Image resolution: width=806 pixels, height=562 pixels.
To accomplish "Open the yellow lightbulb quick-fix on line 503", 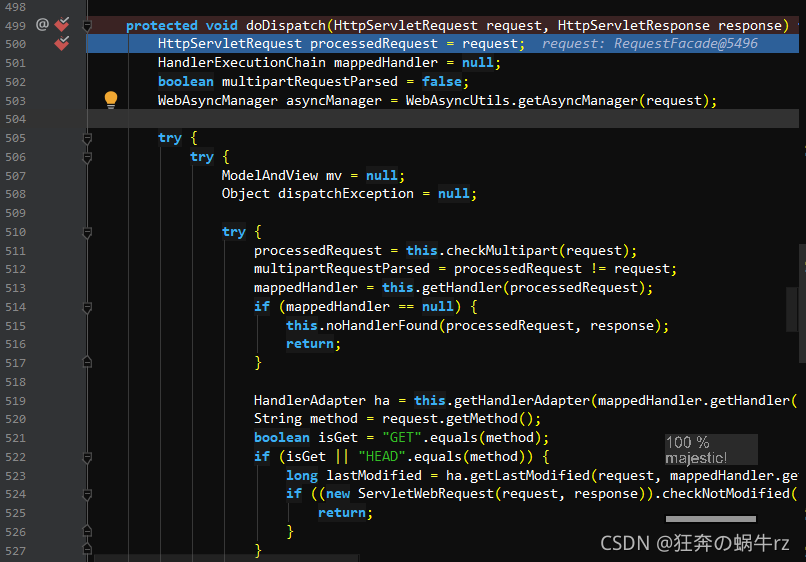I will pos(111,100).
